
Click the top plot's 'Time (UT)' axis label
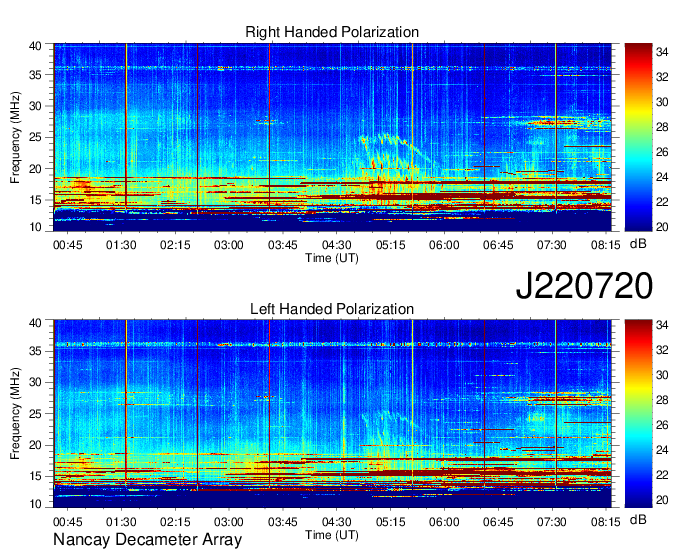332,258
